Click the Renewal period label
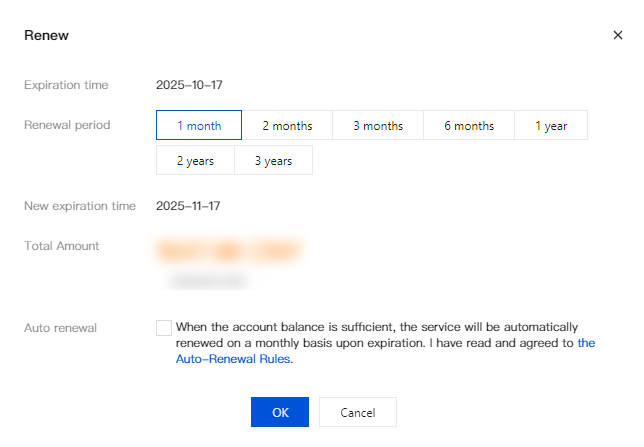Viewport: 644px width, 447px height. coord(67,125)
